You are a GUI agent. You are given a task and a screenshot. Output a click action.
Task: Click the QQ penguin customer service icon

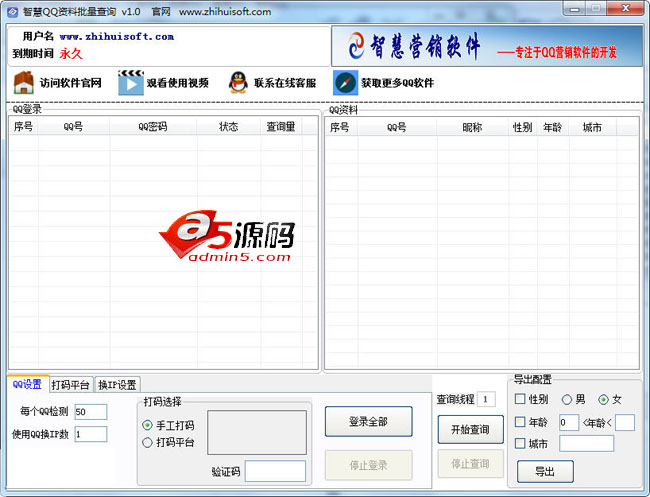point(238,82)
